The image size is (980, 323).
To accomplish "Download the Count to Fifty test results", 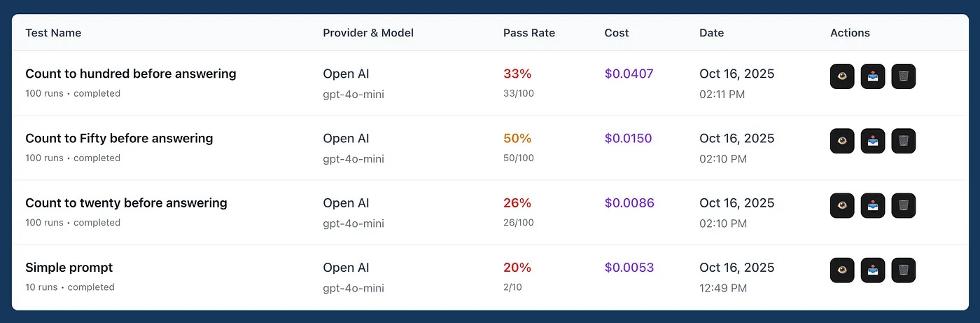I will coord(873,141).
